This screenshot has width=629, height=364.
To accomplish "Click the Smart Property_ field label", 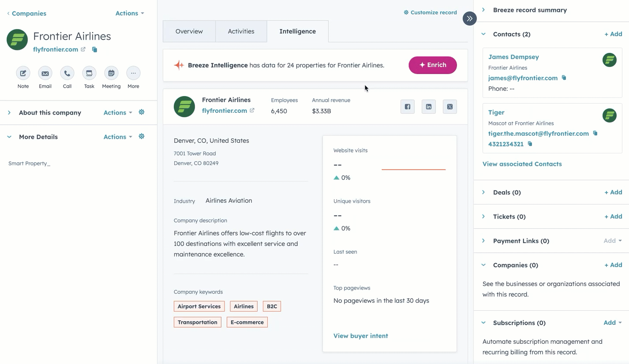I will click(x=29, y=163).
